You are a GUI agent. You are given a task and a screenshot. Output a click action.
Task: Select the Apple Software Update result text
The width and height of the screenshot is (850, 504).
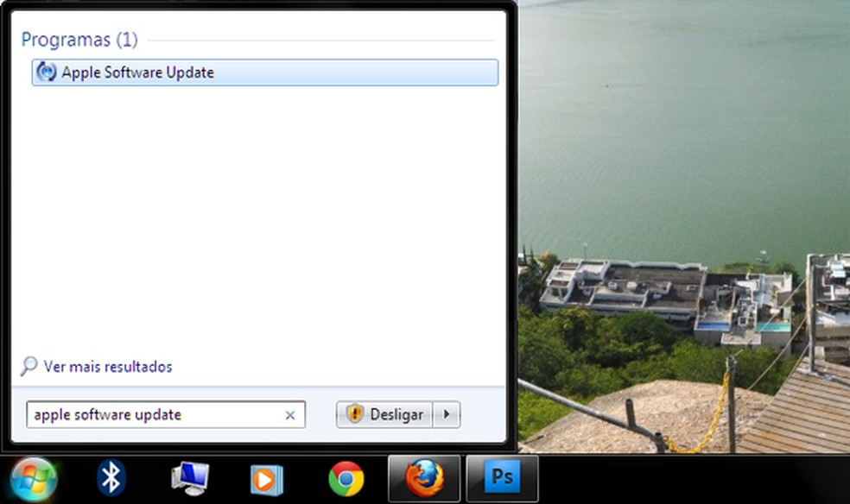(x=136, y=72)
